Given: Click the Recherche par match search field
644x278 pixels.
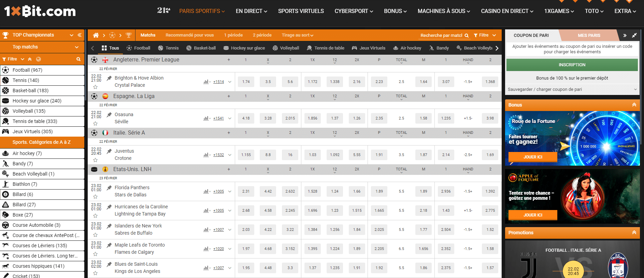Looking at the screenshot, I should pos(442,35).
